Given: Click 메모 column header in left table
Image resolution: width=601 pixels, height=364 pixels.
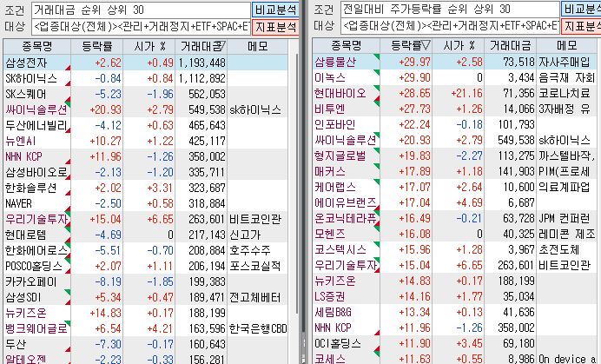Looking at the screenshot, I should tap(258, 47).
